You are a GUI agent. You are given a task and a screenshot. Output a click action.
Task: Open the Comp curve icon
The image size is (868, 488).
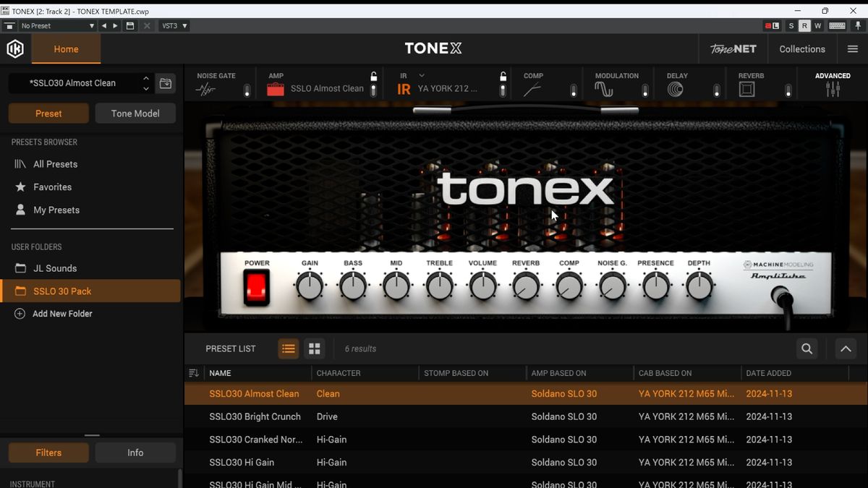tap(532, 90)
